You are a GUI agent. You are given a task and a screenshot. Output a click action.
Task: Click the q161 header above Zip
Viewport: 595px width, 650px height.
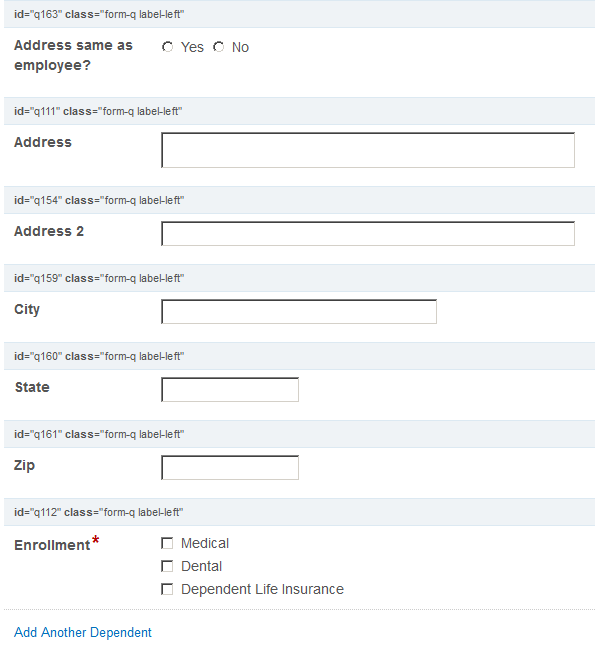pyautogui.click(x=299, y=434)
